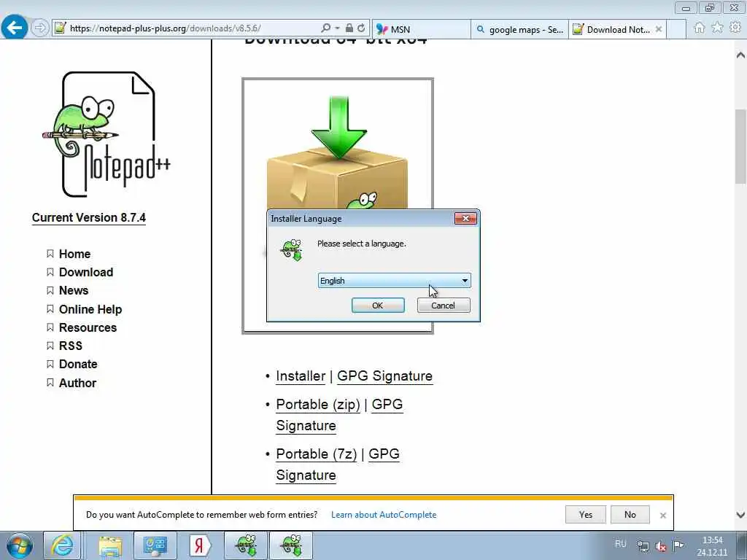Click Internet Explorer taskbar icon
The height and width of the screenshot is (560, 747).
pyautogui.click(x=62, y=545)
